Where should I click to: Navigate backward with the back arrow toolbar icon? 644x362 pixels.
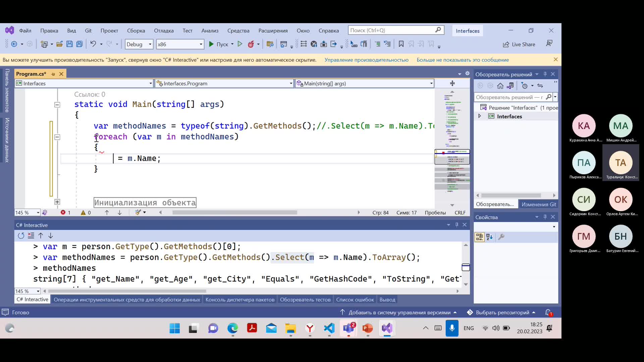[14, 44]
